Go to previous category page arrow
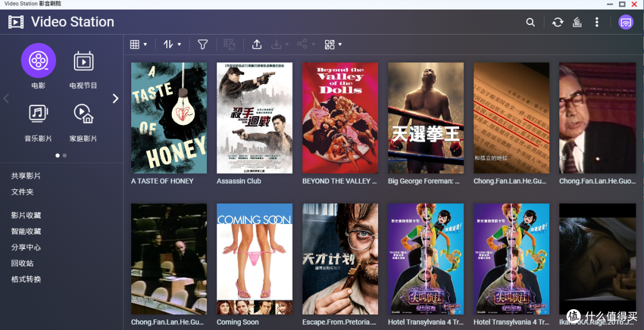644x330 pixels. click(6, 98)
